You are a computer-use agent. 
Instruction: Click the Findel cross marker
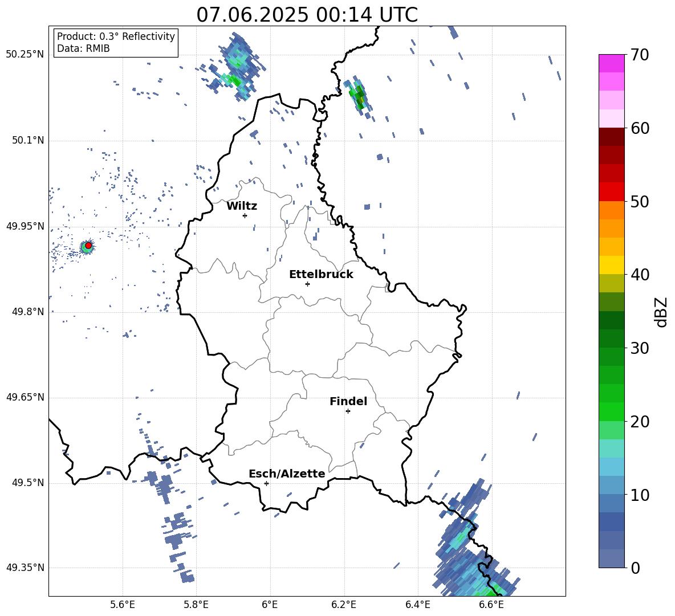pos(348,411)
